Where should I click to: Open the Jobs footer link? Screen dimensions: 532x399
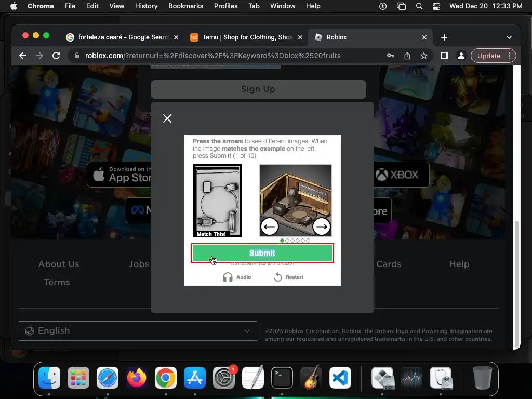pyautogui.click(x=139, y=264)
